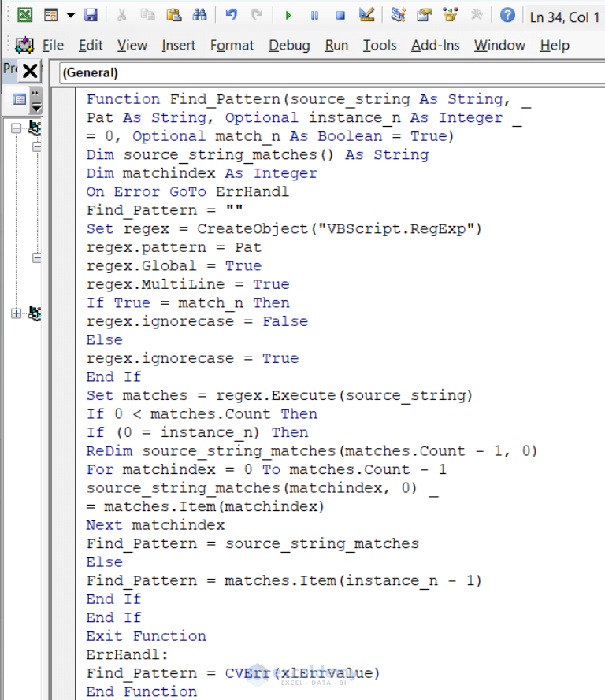Open Help via the question mark icon
Viewport: 605px width, 700px height.
(x=507, y=16)
